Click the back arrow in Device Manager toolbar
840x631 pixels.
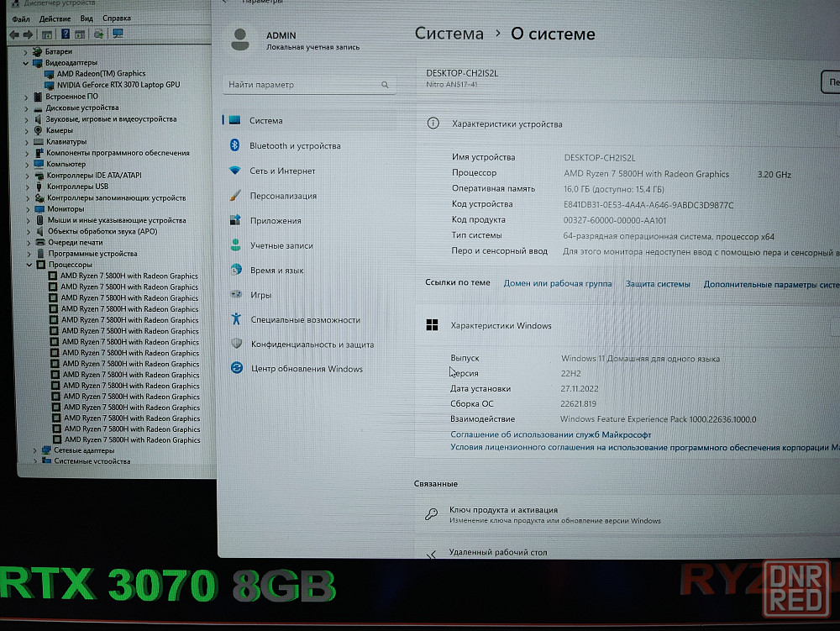[x=14, y=34]
